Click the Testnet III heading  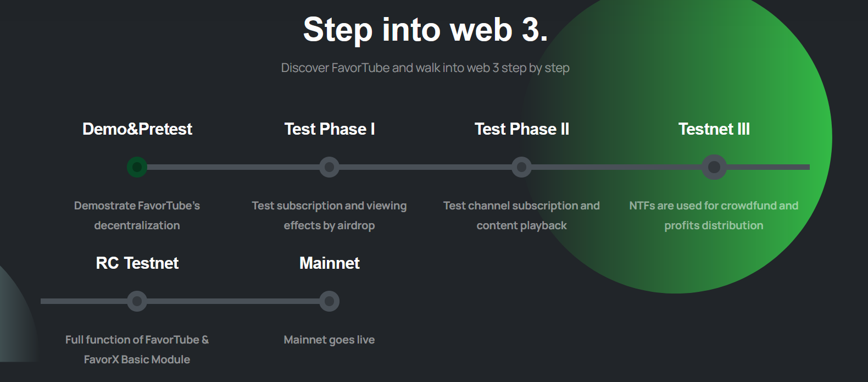tap(714, 129)
